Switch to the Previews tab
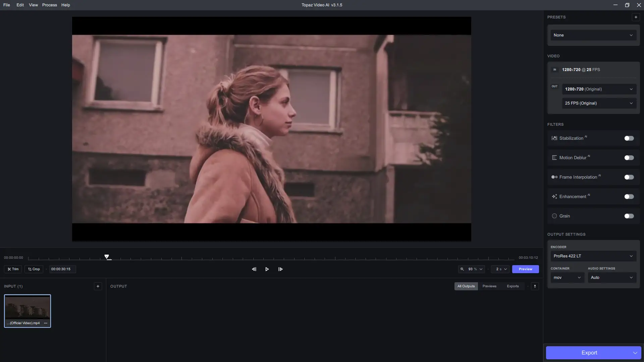This screenshot has height=362, width=644. tap(489, 286)
